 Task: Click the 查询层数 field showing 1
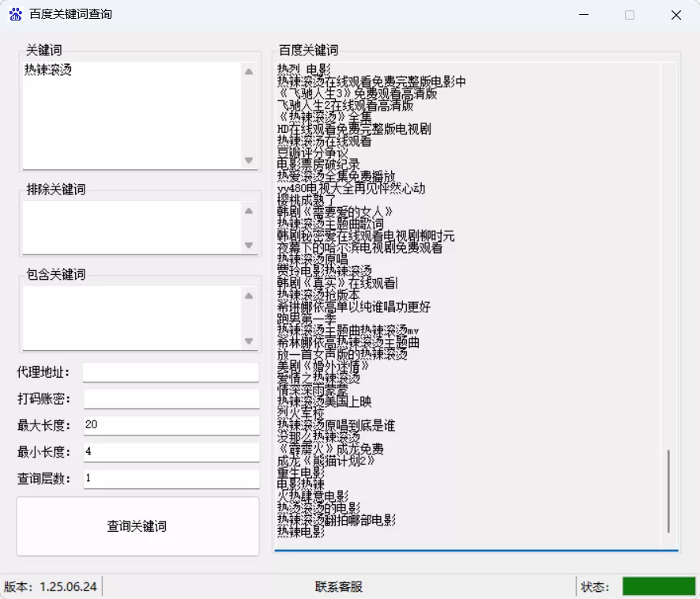(171, 478)
